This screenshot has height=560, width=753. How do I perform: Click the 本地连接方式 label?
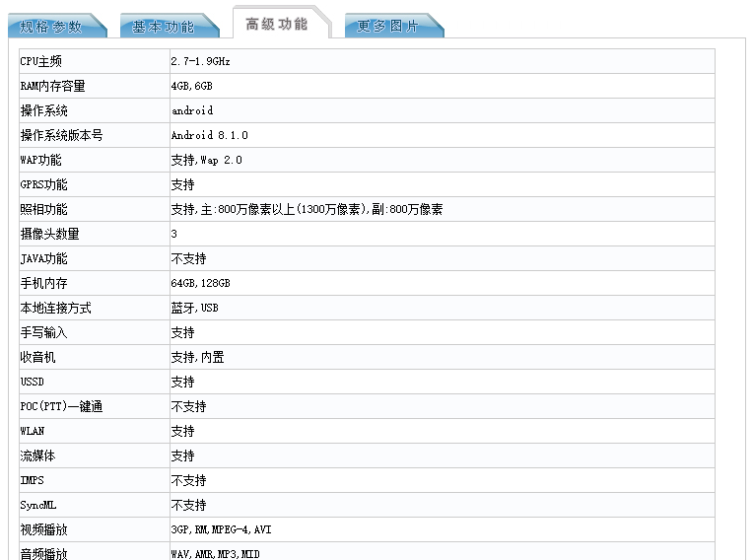click(56, 308)
